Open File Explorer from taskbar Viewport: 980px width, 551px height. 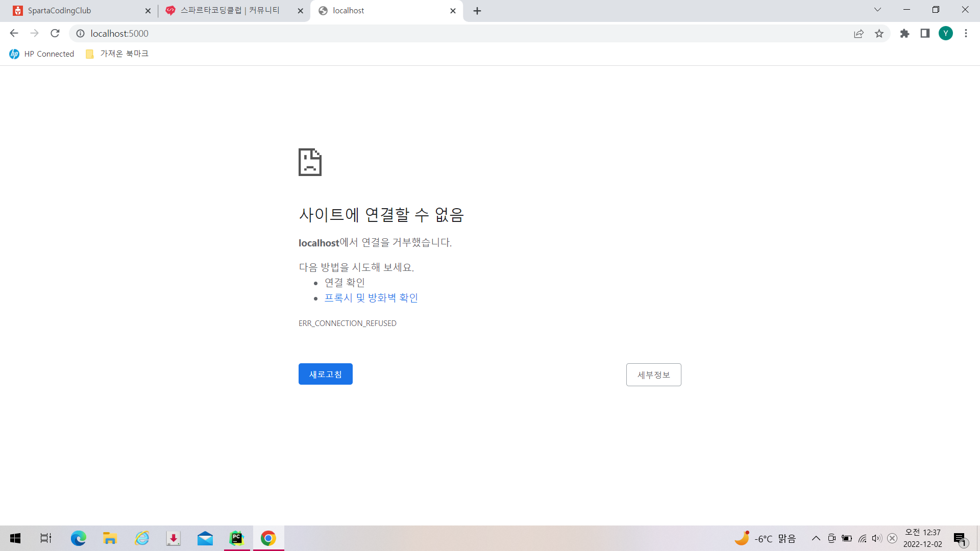pyautogui.click(x=110, y=538)
